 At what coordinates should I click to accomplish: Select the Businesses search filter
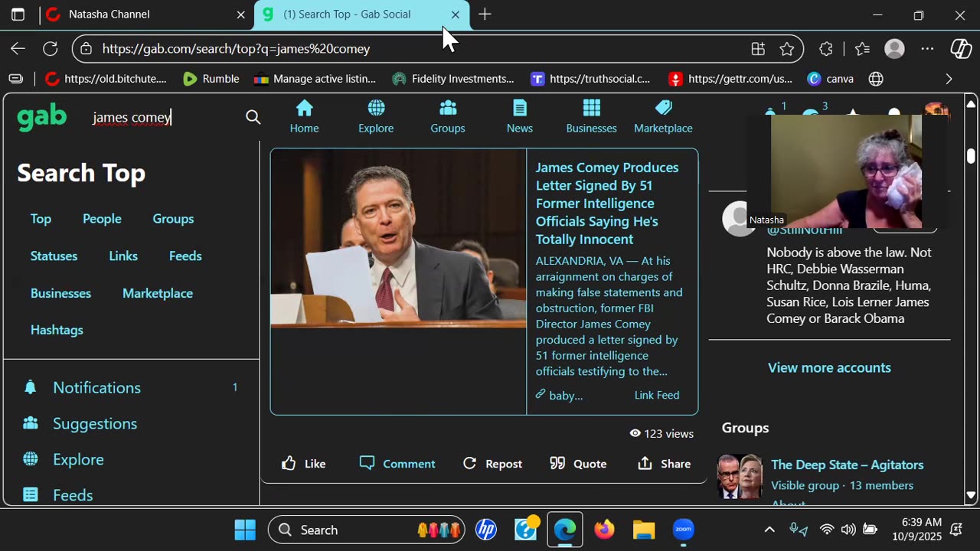60,294
